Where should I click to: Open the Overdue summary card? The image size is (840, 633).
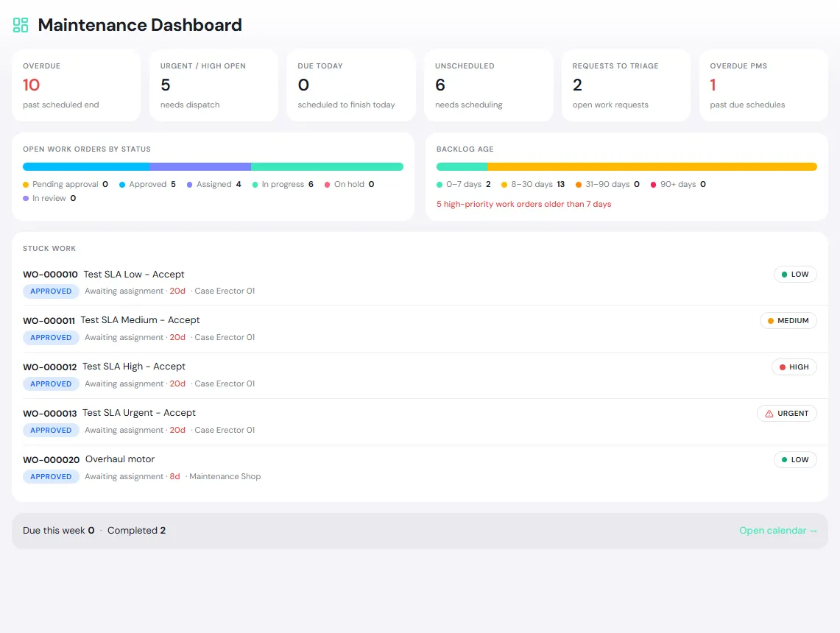pyautogui.click(x=76, y=85)
